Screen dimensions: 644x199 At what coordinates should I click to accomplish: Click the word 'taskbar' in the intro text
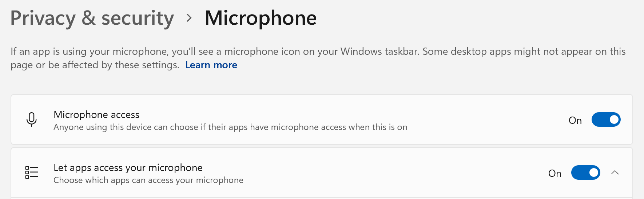click(401, 52)
